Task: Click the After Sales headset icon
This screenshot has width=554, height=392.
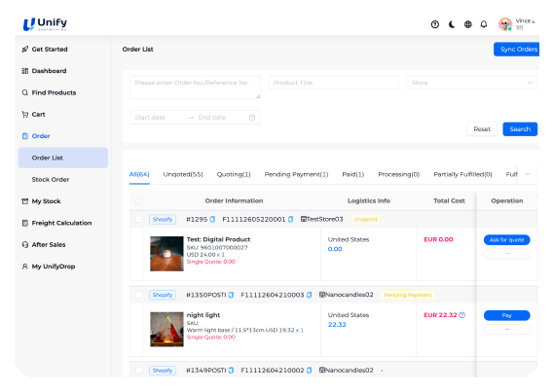Action: click(24, 244)
